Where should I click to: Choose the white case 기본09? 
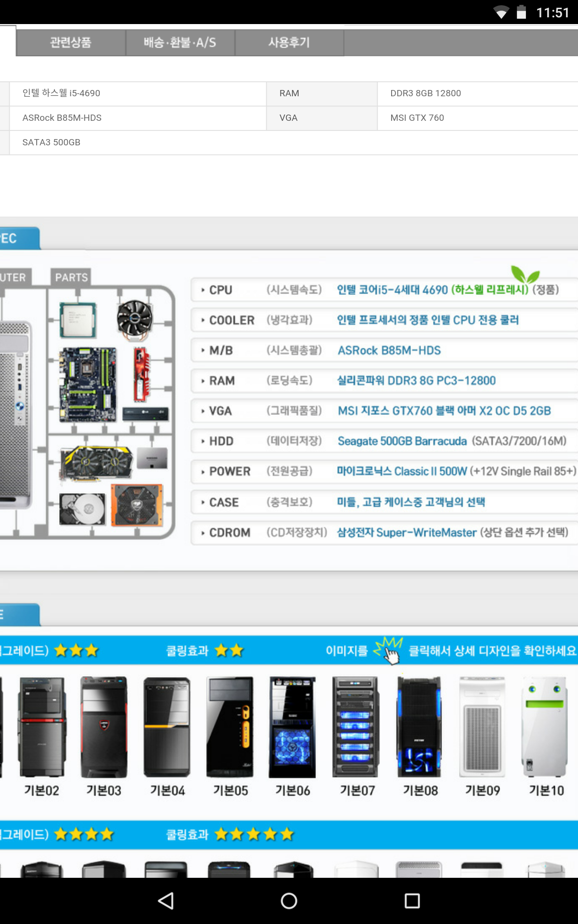[x=482, y=737]
